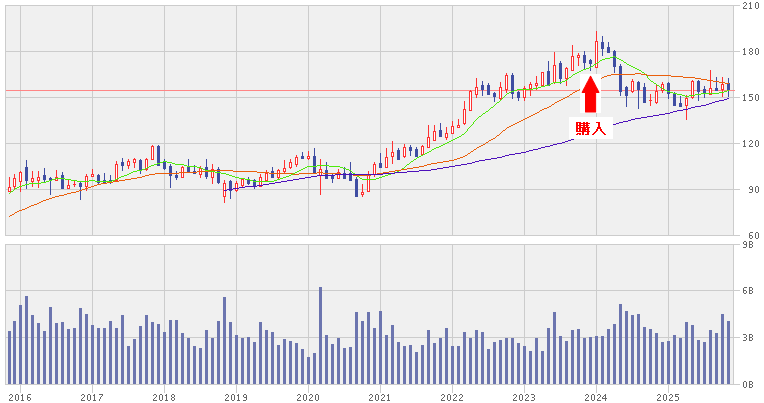Image resolution: width=764 pixels, height=403 pixels.
Task: Select the 2018 year label on time axis
Action: 163,396
